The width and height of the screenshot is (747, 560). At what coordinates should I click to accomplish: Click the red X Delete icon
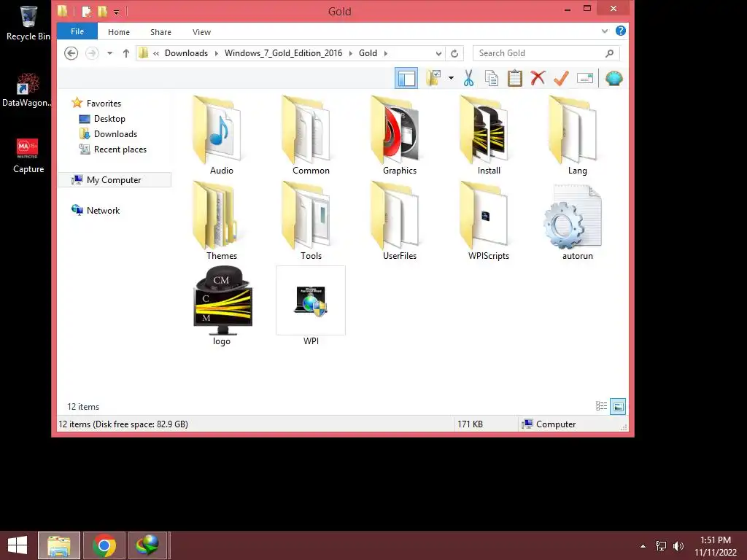click(538, 77)
